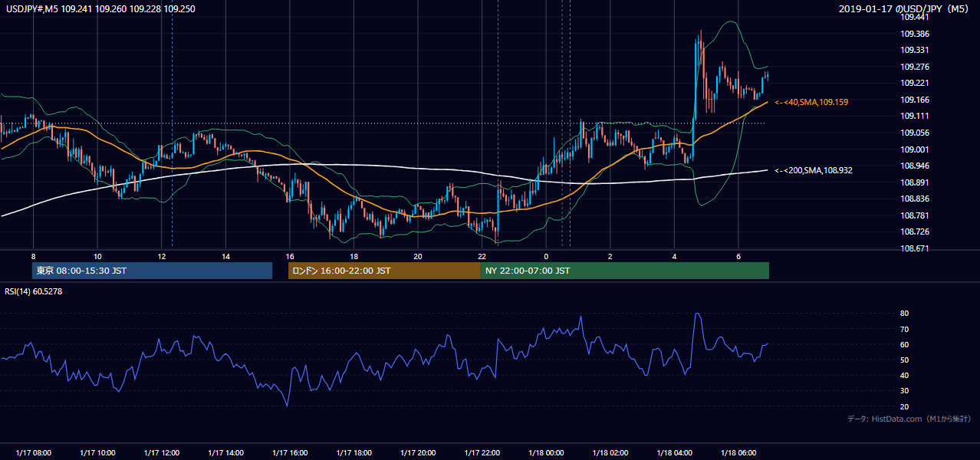The width and height of the screenshot is (980, 460).
Task: Click price axis value 109.276
Action: (915, 67)
